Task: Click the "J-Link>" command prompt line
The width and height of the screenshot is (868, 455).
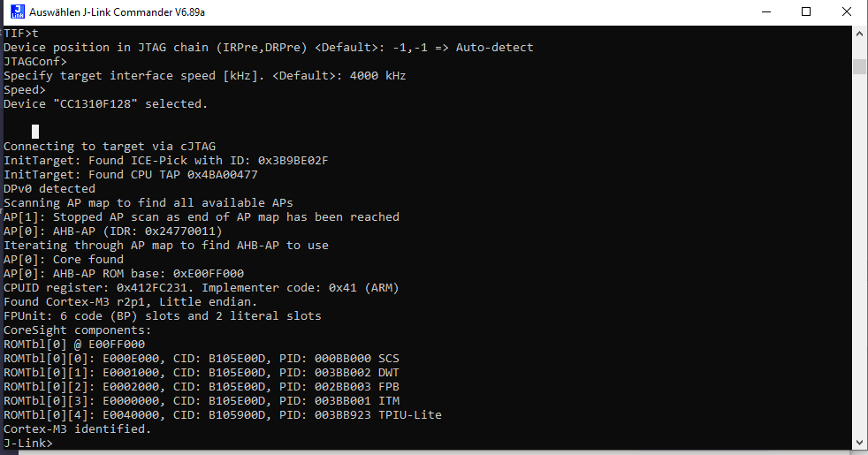Action: click(x=28, y=444)
